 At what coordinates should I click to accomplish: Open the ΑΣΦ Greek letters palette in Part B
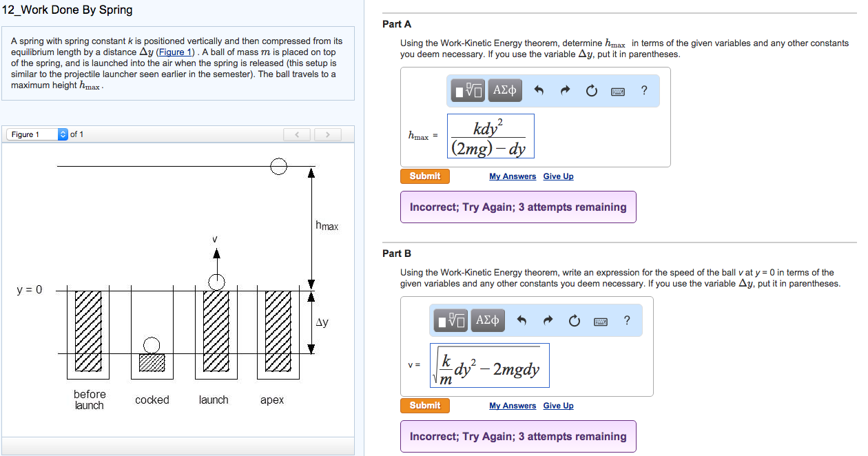pyautogui.click(x=487, y=320)
